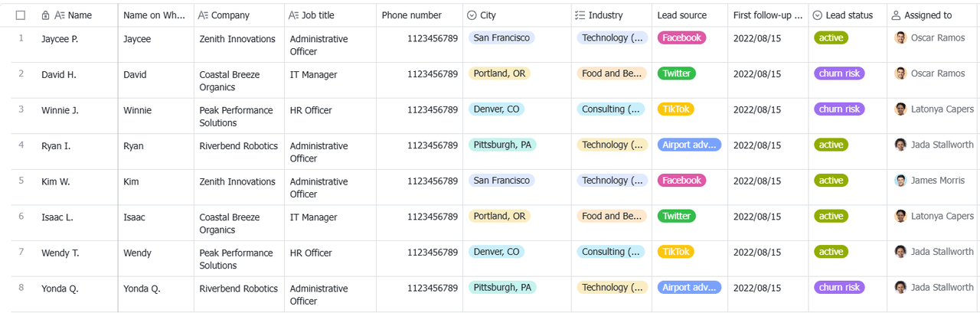Open the San Francisco city tag in row 1
The image size is (980, 313).
pos(501,37)
